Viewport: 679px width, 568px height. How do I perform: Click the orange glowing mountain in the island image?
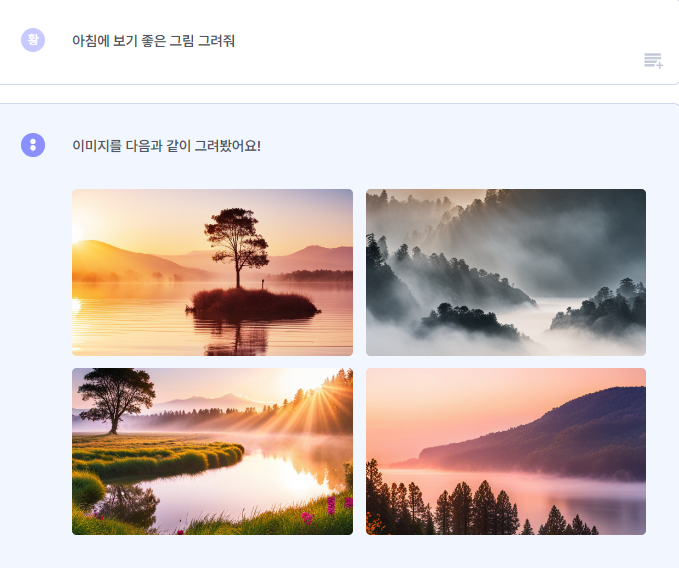[126, 261]
